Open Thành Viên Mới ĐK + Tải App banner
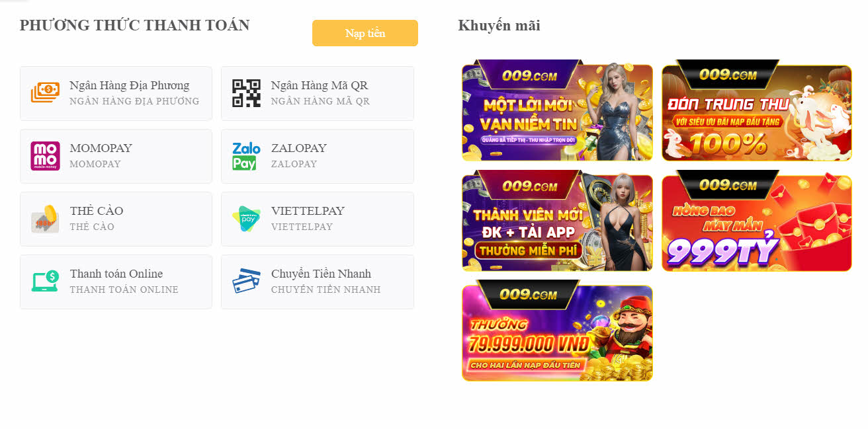 (x=557, y=221)
